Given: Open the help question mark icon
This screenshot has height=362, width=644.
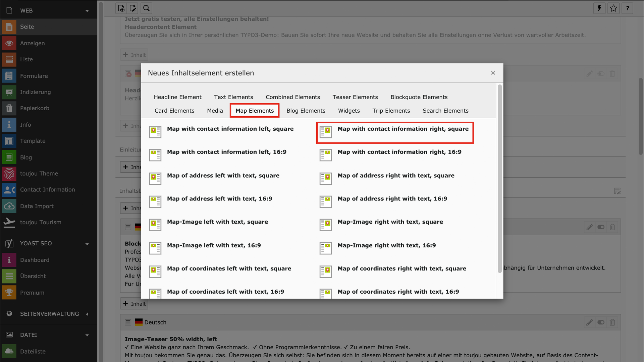Looking at the screenshot, I should click(628, 8).
